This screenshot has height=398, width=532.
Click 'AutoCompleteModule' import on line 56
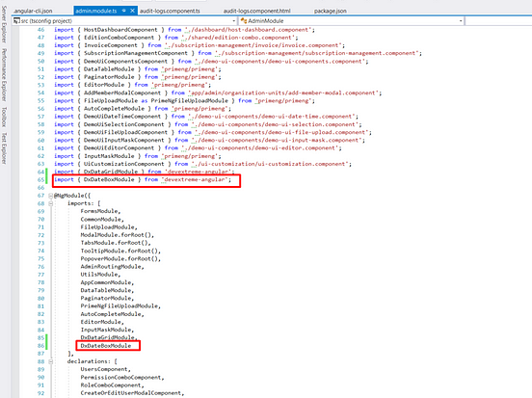coord(114,109)
